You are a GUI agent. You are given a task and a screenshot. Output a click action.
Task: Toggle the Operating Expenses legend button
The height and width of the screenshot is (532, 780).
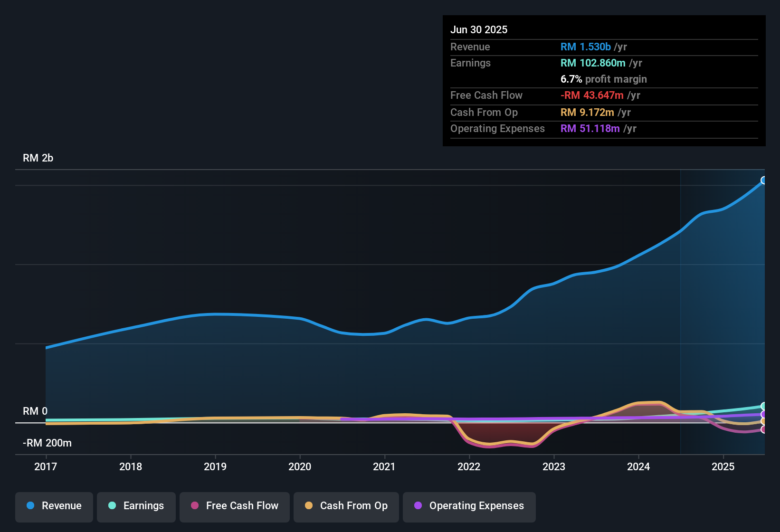pyautogui.click(x=469, y=507)
